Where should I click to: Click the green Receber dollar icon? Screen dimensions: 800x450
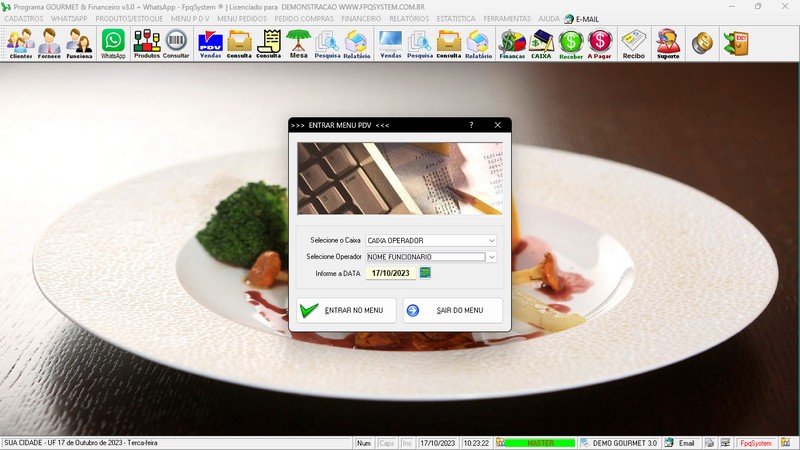pyautogui.click(x=571, y=44)
